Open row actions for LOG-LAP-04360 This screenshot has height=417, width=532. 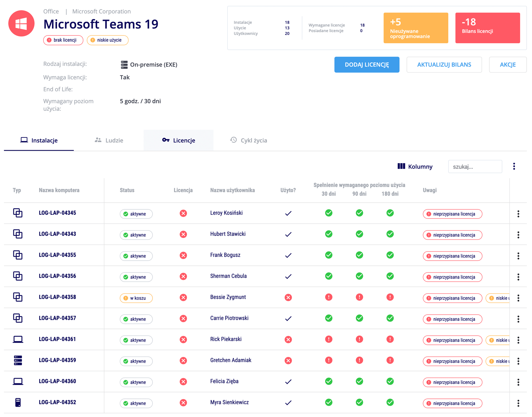pos(518,382)
